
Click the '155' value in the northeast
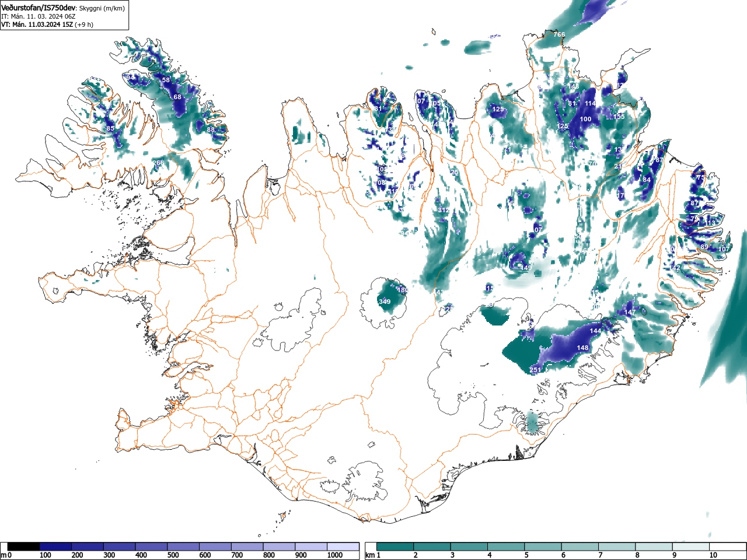point(619,117)
